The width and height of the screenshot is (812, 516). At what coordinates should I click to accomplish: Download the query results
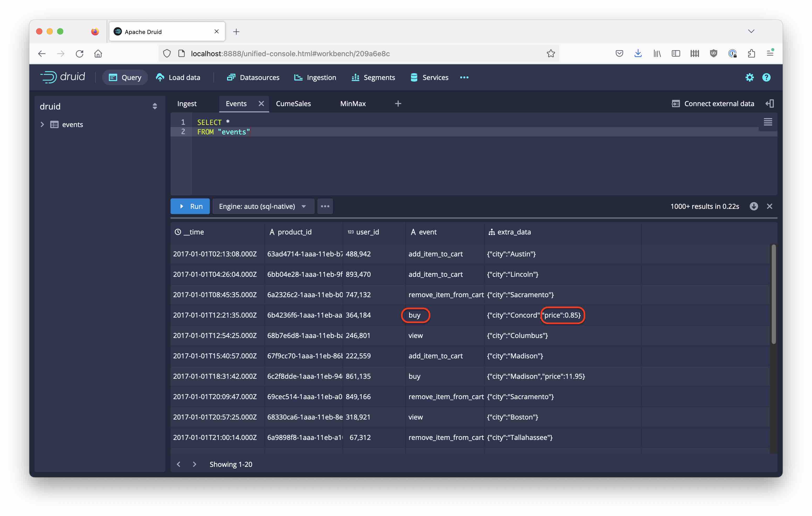pyautogui.click(x=754, y=206)
